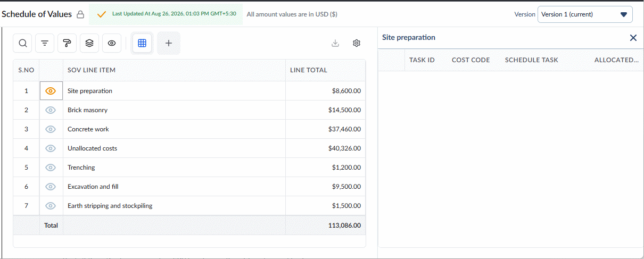Open the filter options icon
The image size is (644, 259).
tap(45, 44)
